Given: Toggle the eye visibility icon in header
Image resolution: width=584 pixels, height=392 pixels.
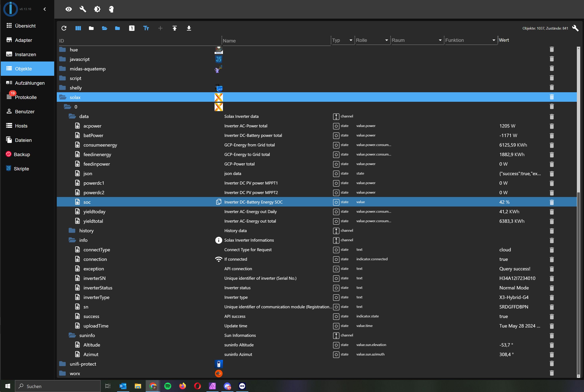Looking at the screenshot, I should pos(68,9).
